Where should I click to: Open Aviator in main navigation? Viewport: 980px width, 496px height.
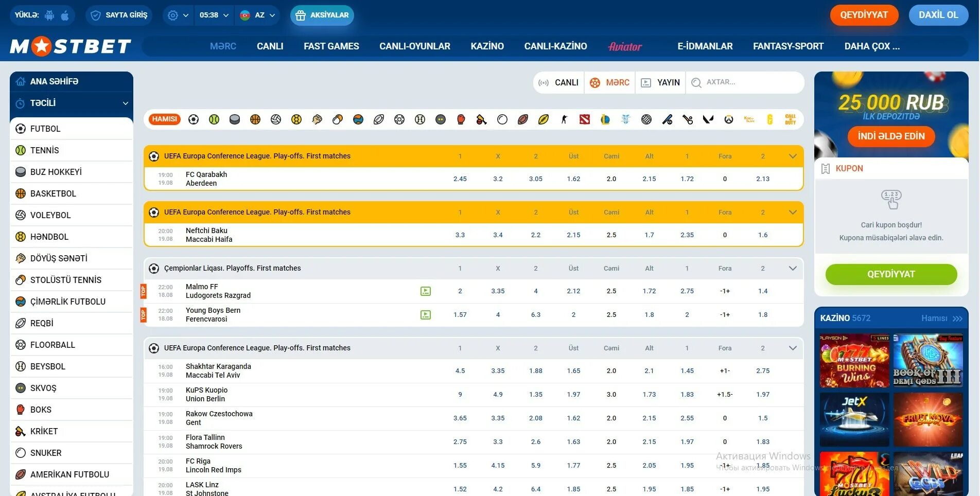(625, 46)
